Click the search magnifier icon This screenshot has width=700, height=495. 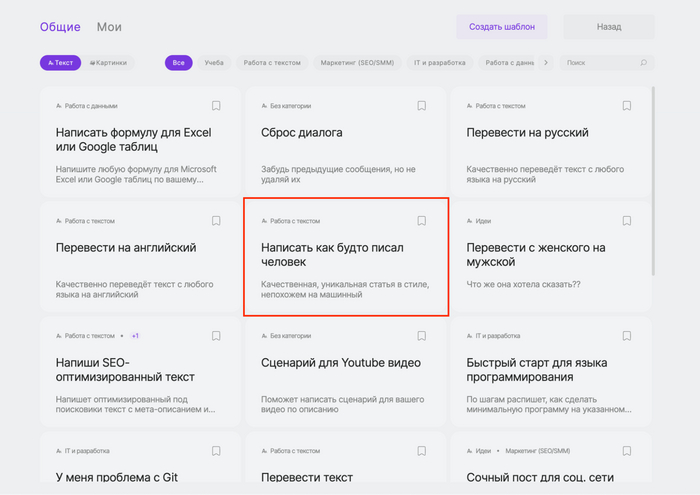pyautogui.click(x=643, y=63)
